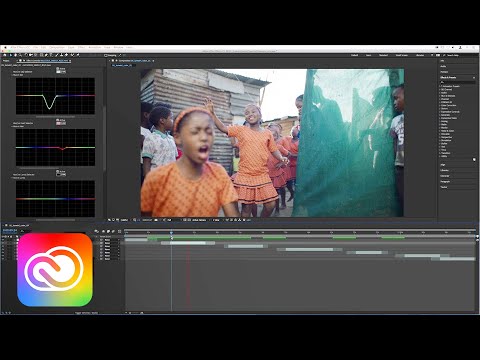Click the timeline zoom slider at the bottom
Screen dimensions: 480x360
tap(135, 313)
